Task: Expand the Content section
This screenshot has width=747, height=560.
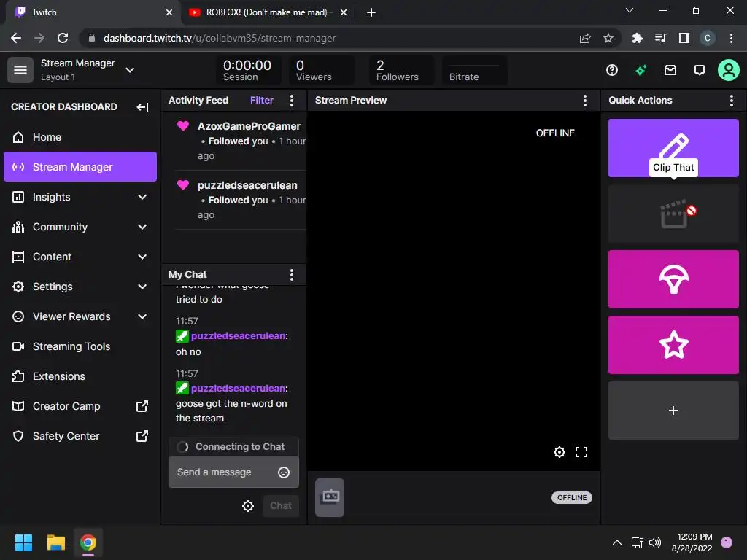Action: point(80,257)
